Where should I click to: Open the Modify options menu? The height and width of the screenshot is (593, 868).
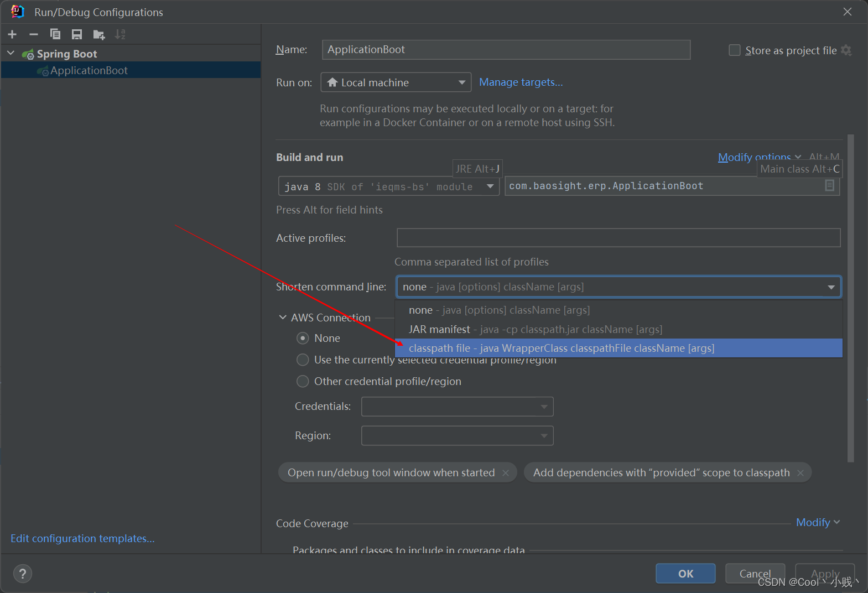(759, 157)
